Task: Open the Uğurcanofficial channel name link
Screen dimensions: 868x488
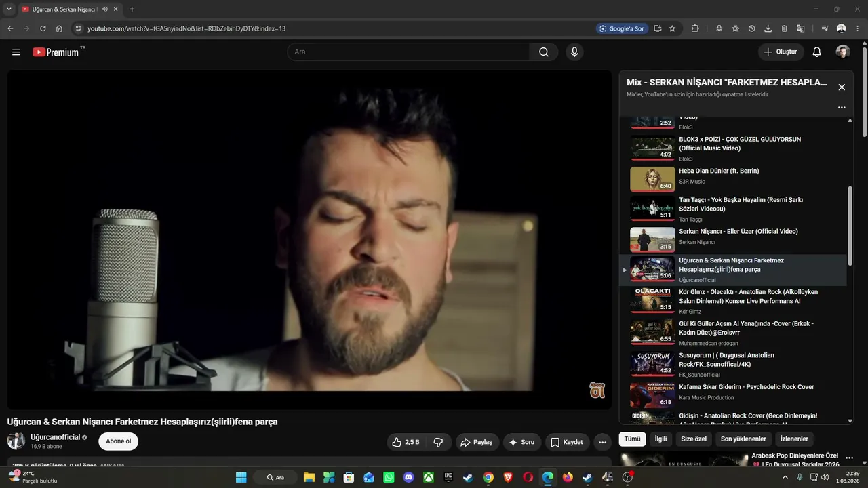Action: pos(56,437)
